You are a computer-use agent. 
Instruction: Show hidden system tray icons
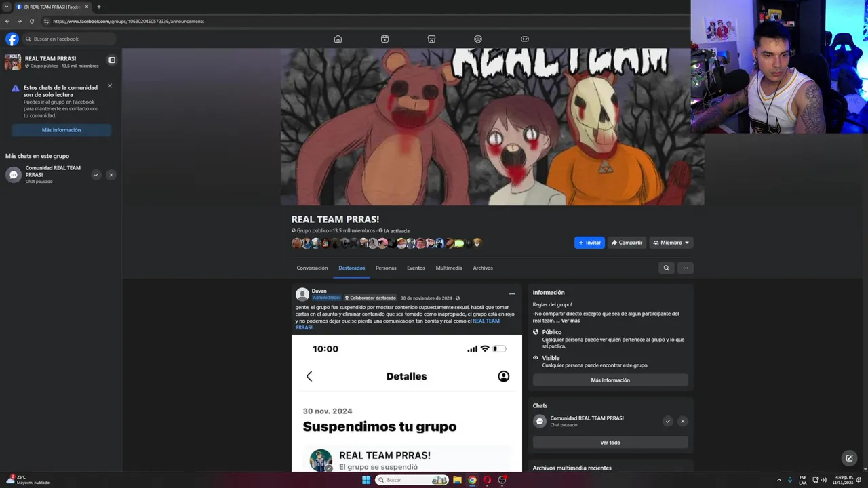778,480
